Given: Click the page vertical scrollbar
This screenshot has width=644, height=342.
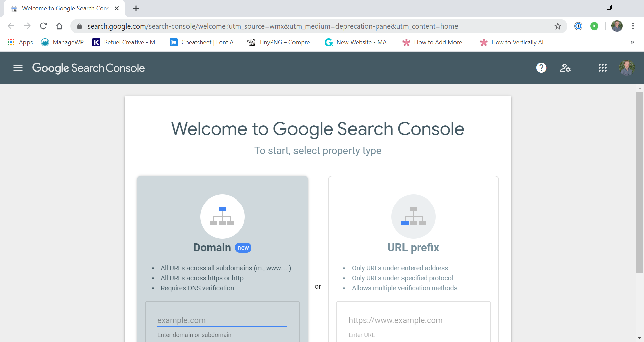Looking at the screenshot, I should [x=640, y=182].
